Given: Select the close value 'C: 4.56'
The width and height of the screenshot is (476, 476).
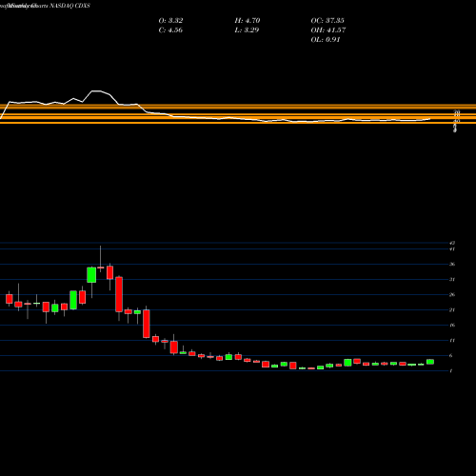Looking at the screenshot, I should (x=170, y=30).
